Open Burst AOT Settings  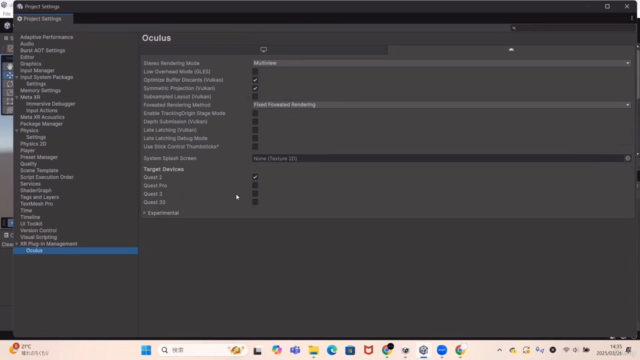[x=42, y=51]
